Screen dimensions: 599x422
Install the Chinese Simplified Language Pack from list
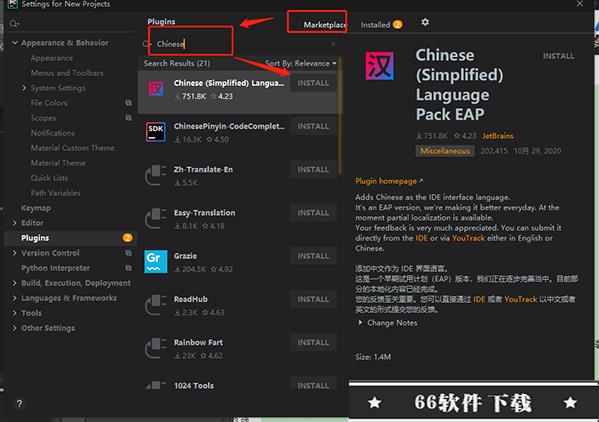(313, 83)
